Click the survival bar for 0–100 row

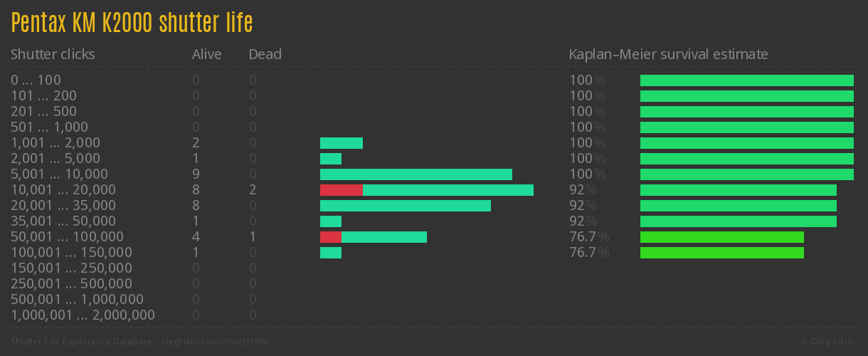tap(746, 80)
